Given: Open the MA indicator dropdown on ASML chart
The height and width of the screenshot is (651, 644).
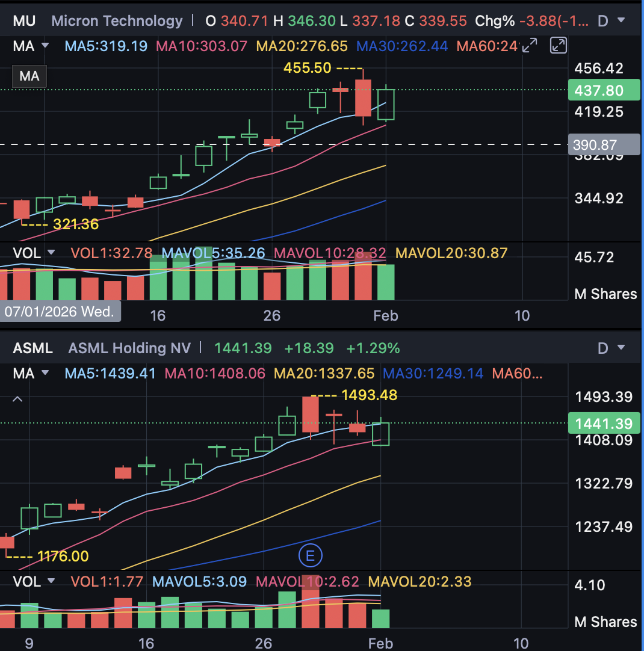Looking at the screenshot, I should pos(45,372).
